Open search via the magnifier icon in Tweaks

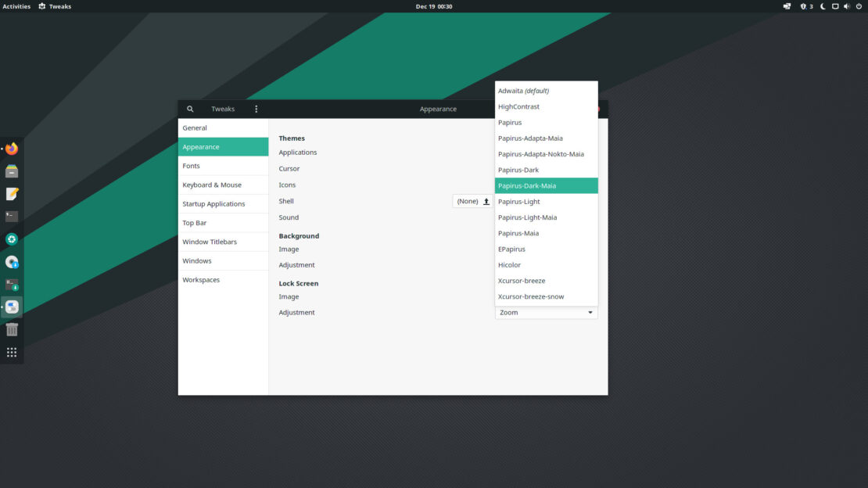(x=190, y=109)
